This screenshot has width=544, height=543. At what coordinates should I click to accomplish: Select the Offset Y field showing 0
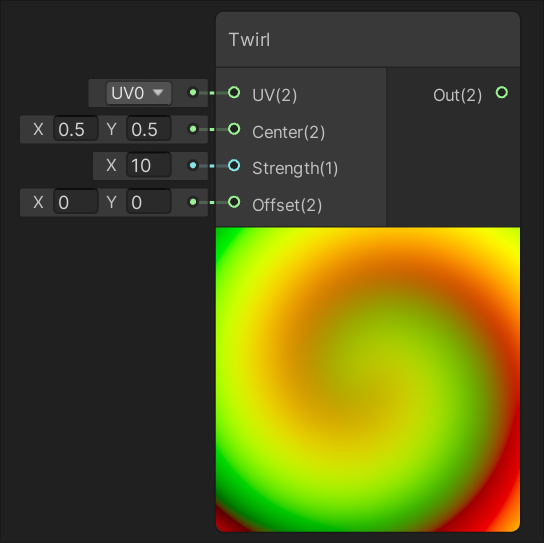(x=149, y=202)
